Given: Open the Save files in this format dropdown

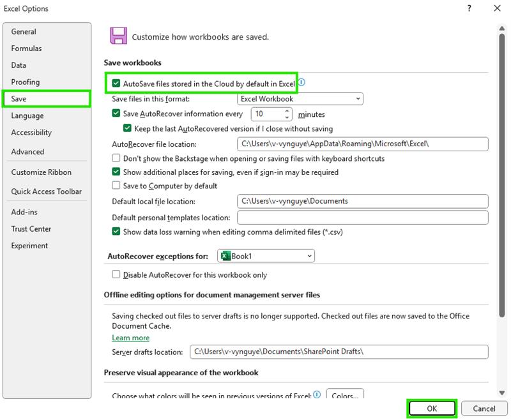Looking at the screenshot, I should click(x=300, y=99).
